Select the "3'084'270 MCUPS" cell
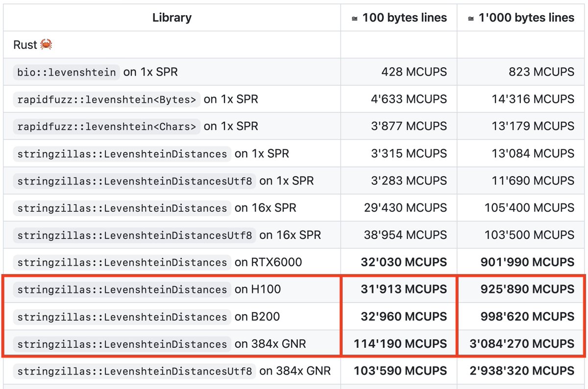 (521, 344)
